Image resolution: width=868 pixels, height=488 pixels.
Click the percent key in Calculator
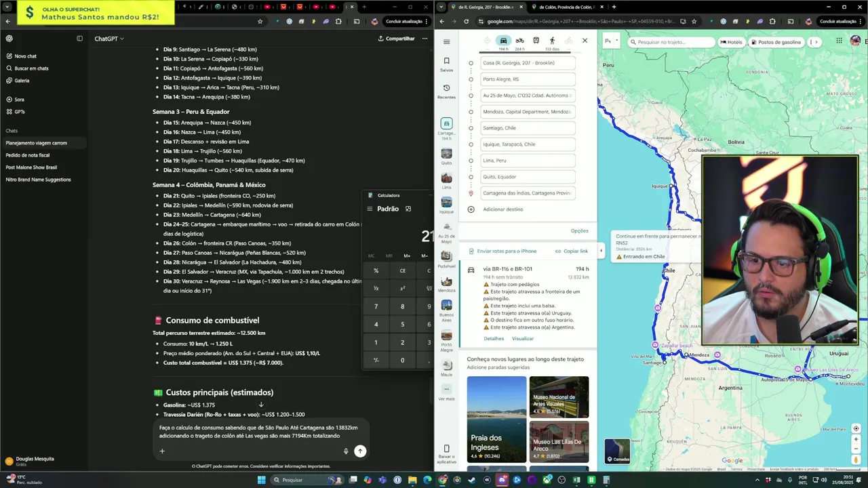(x=376, y=270)
